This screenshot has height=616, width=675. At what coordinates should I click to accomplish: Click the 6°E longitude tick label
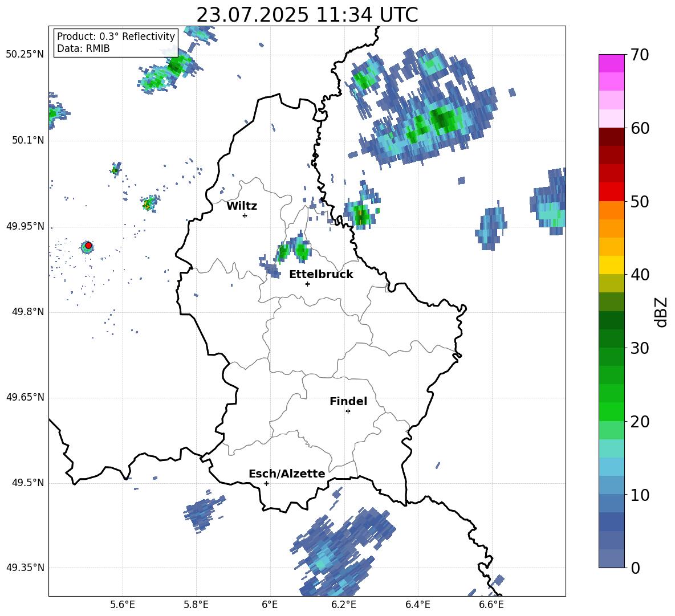click(x=270, y=605)
